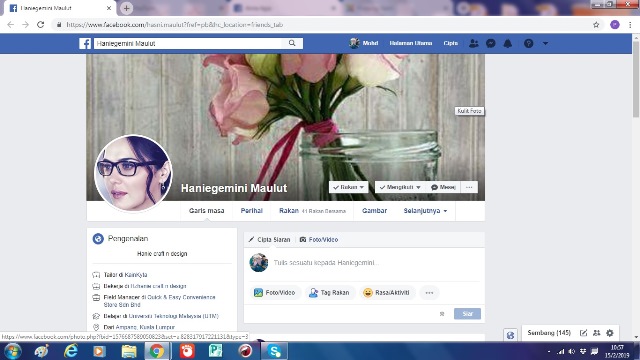Open the chat settings gear icon
Viewport: 640px width, 360px height.
tap(610, 333)
